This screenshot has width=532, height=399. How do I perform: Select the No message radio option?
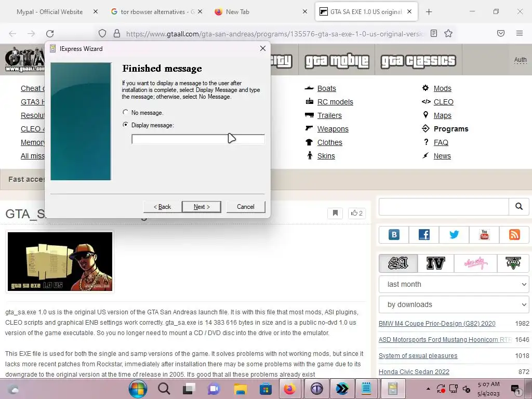click(x=126, y=112)
